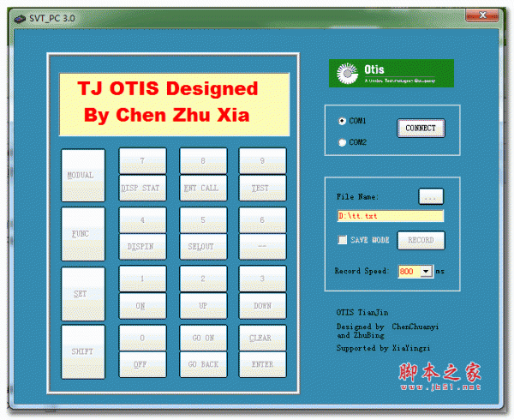Click the dash button below 6
This screenshot has height=420, width=514.
coord(263,247)
